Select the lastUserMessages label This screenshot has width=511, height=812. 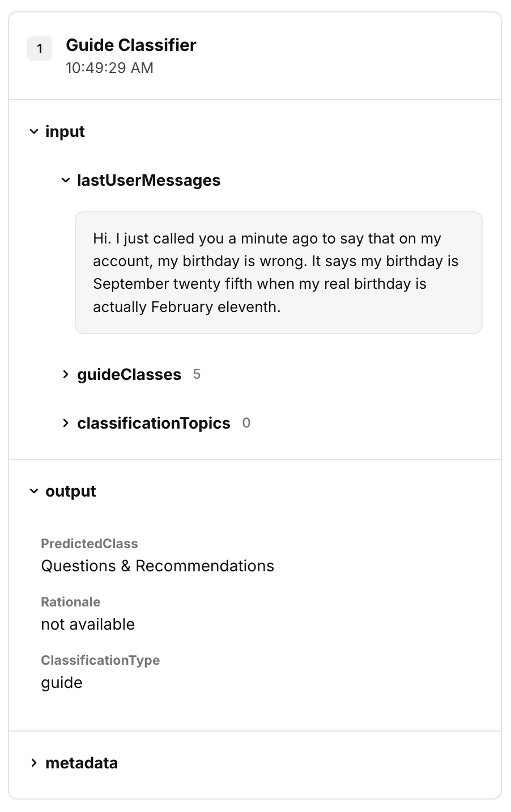click(x=148, y=181)
